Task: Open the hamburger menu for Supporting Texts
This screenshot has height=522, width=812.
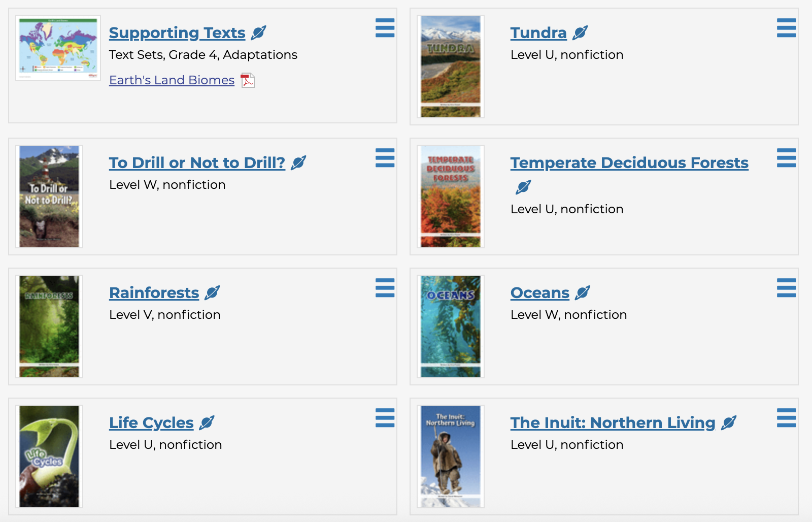Action: (x=385, y=28)
